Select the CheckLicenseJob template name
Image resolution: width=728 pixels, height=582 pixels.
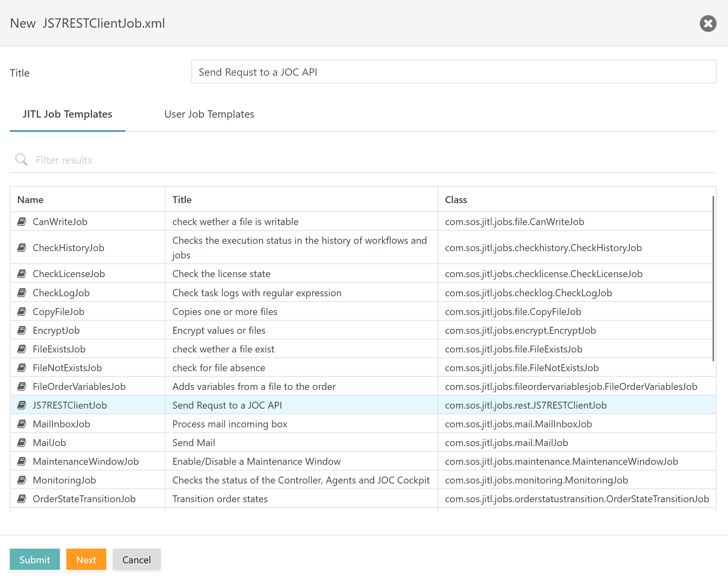click(69, 273)
